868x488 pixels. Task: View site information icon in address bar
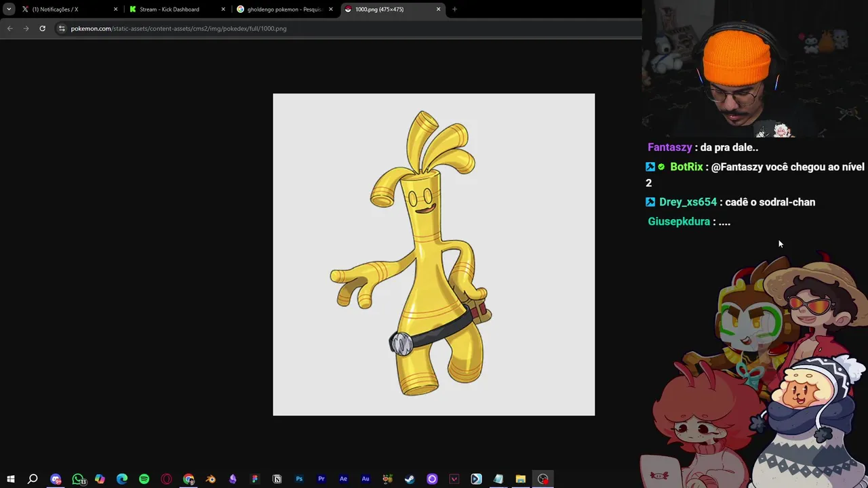(x=62, y=28)
